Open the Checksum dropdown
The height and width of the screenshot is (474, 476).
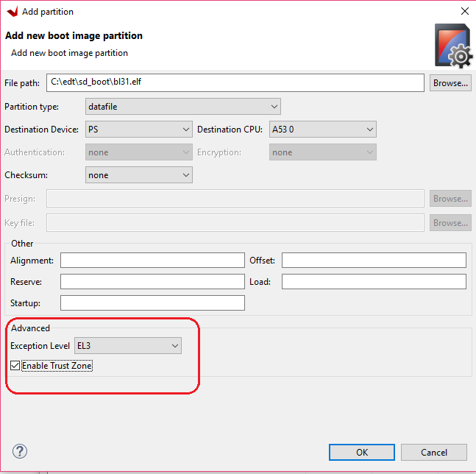click(139, 175)
